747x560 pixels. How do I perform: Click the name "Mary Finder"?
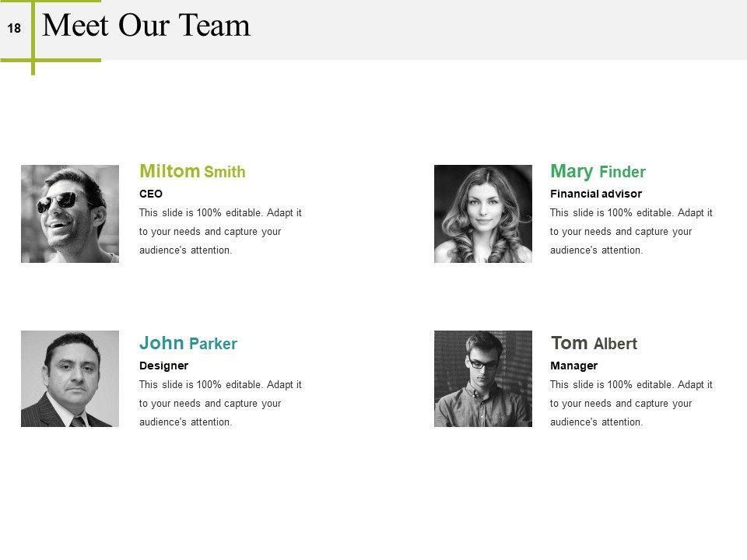click(x=598, y=171)
